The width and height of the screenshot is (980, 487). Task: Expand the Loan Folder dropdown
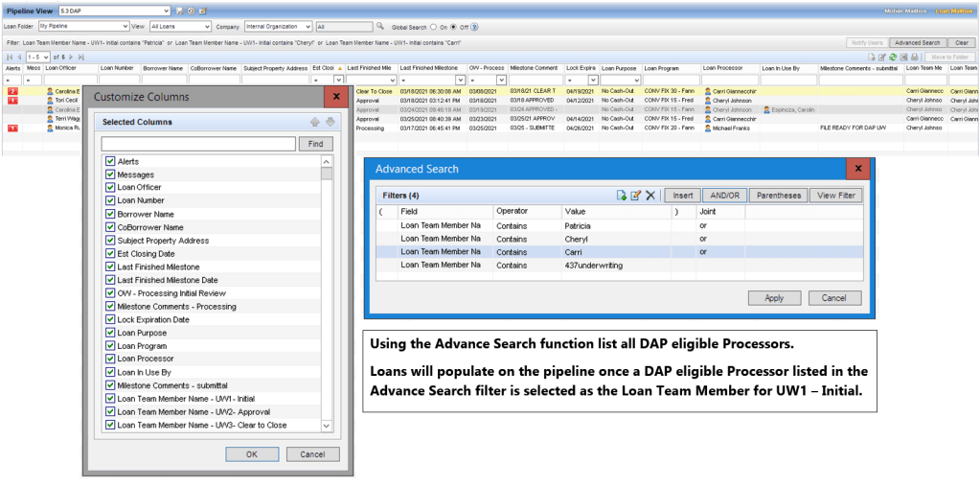pyautogui.click(x=127, y=27)
